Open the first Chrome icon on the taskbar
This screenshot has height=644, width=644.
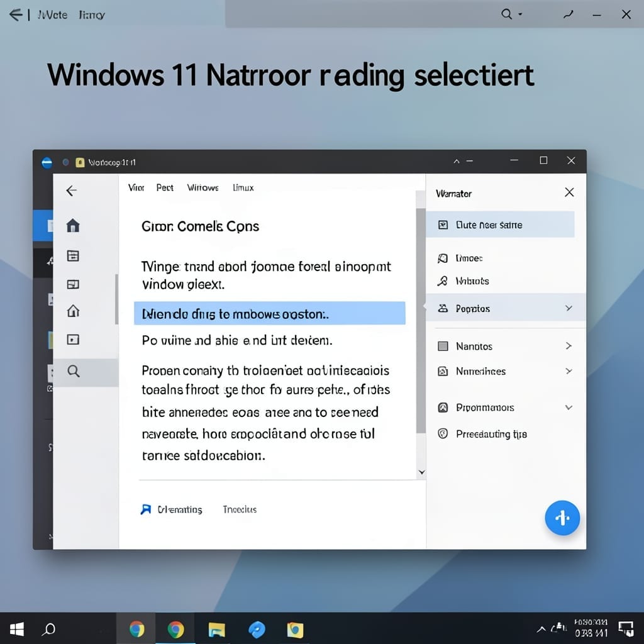(136, 629)
